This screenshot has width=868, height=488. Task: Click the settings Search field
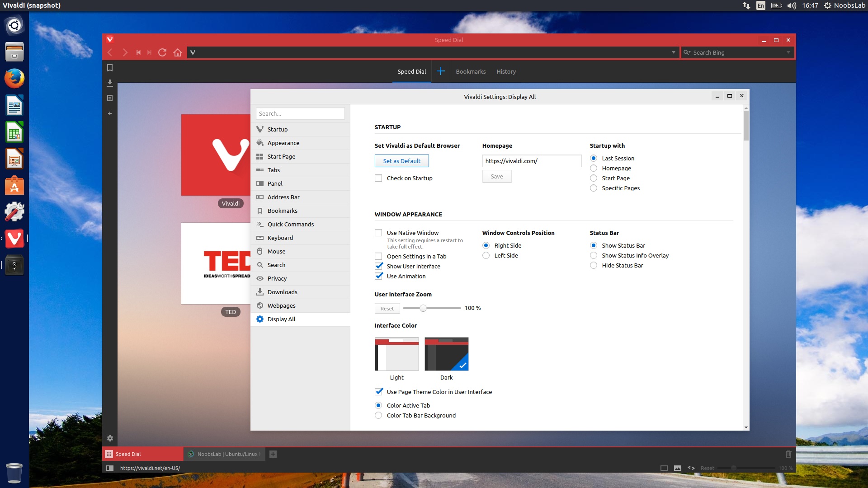click(x=300, y=113)
